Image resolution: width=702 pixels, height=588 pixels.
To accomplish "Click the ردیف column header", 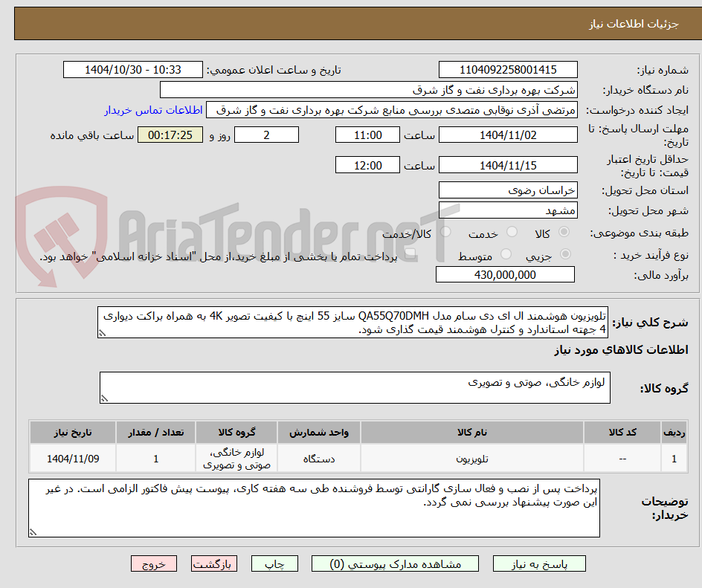I will pos(674,433).
